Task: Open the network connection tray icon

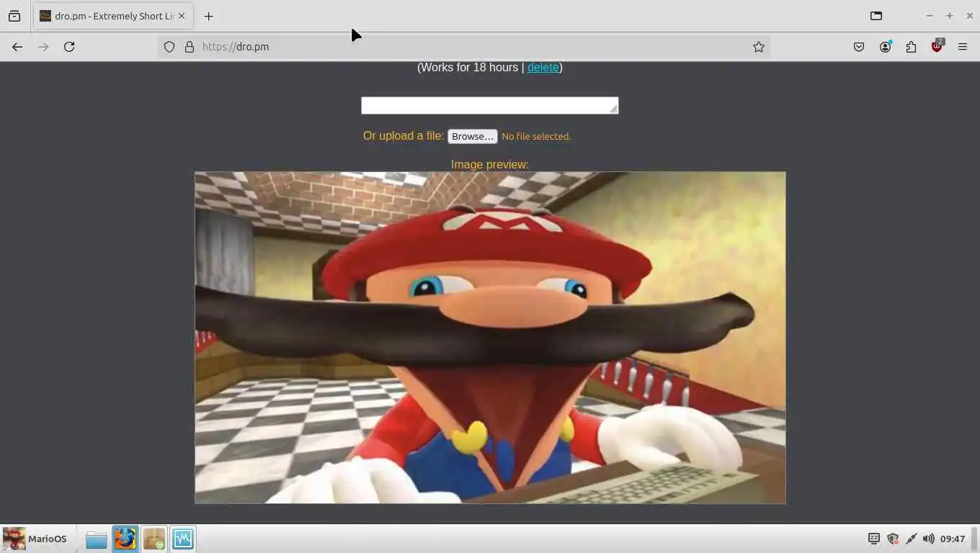Action: coord(911,539)
